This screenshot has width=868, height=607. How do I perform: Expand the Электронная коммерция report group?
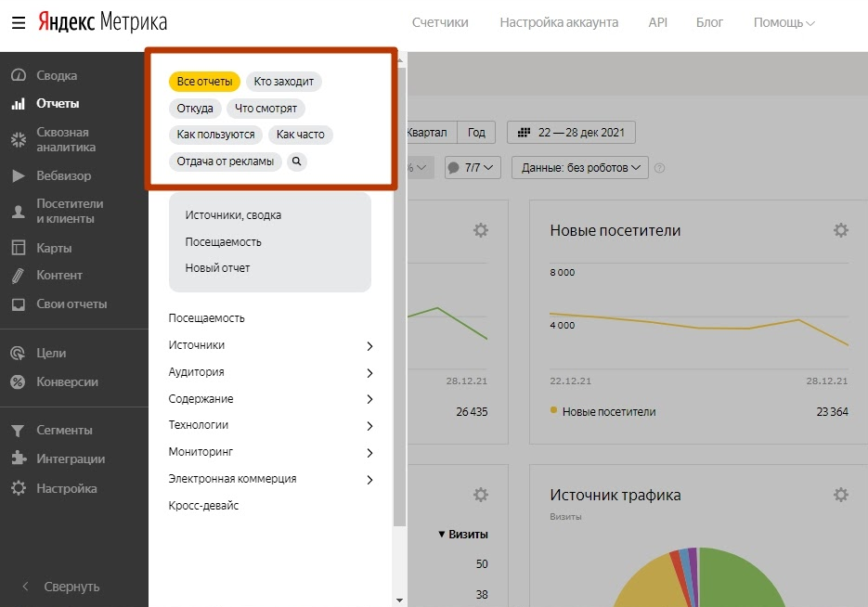tap(271, 479)
